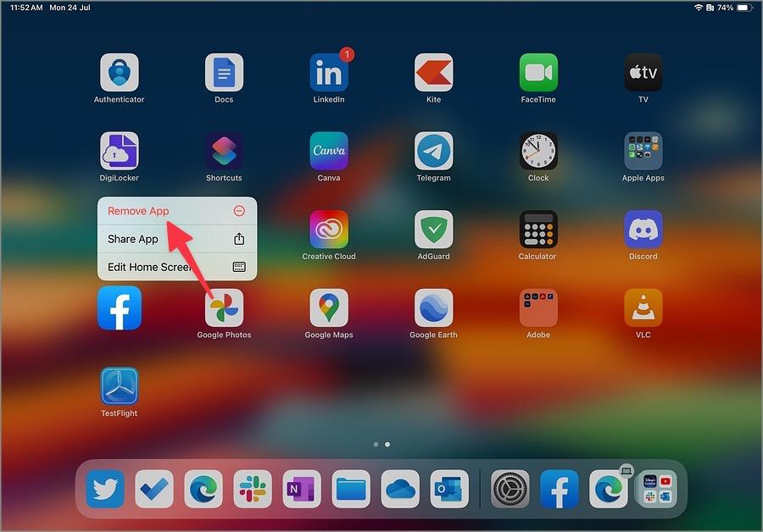This screenshot has width=763, height=532.
Task: Tap the date Mon 24 Jul
Action: click(x=70, y=8)
